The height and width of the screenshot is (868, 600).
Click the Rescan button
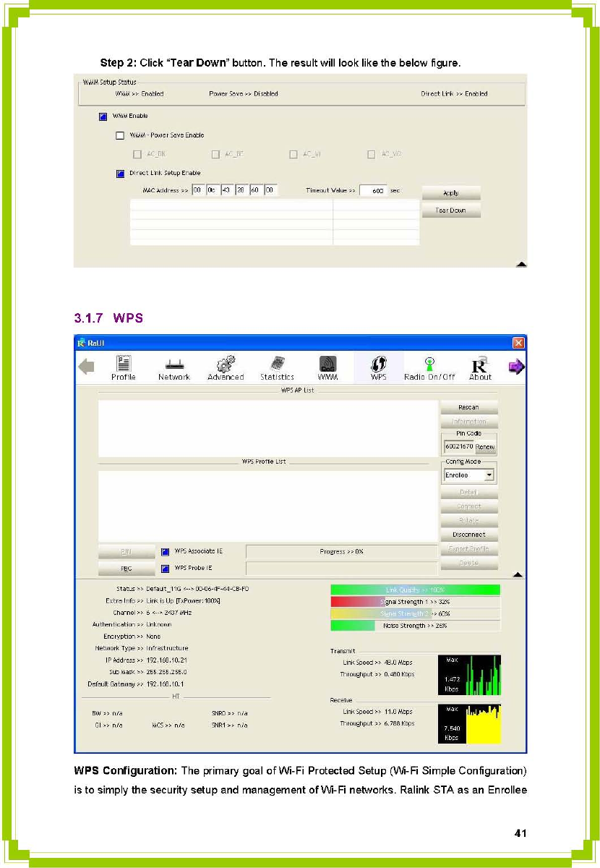point(469,407)
